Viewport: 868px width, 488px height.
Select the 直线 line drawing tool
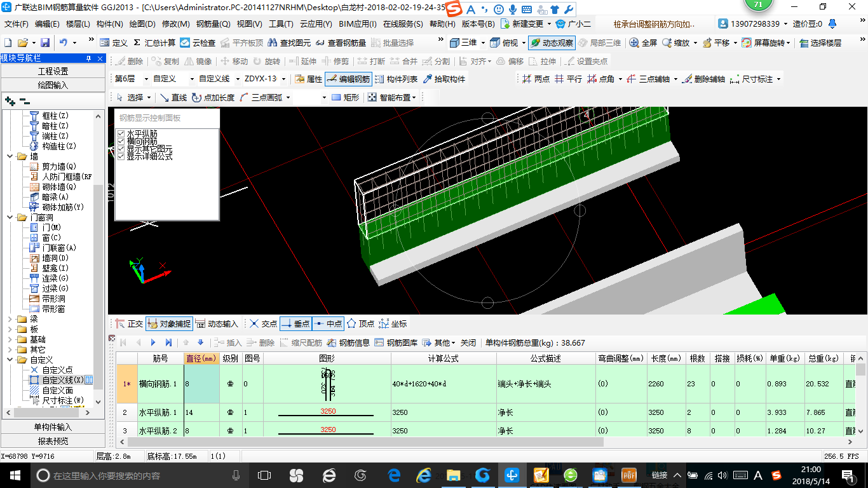click(173, 97)
